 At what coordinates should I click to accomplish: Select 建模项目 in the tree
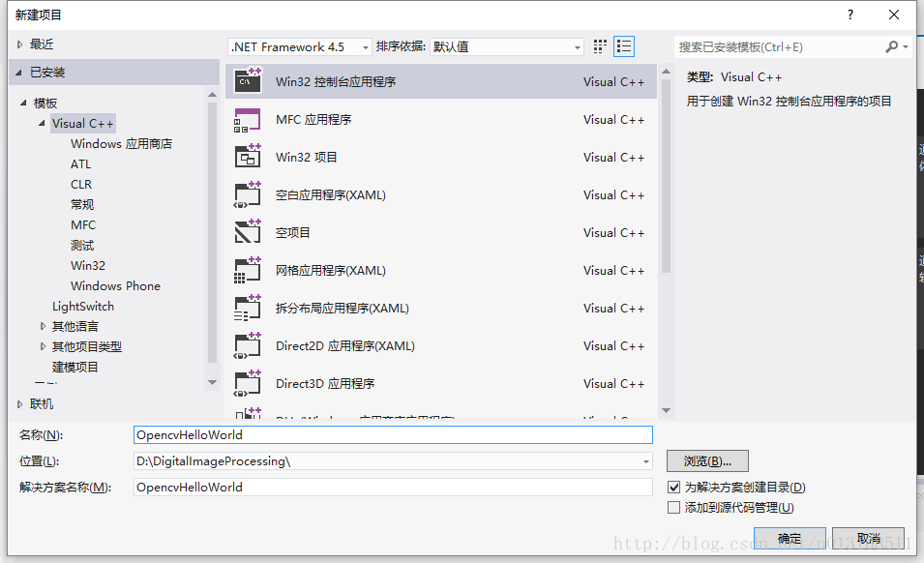pyautogui.click(x=75, y=367)
